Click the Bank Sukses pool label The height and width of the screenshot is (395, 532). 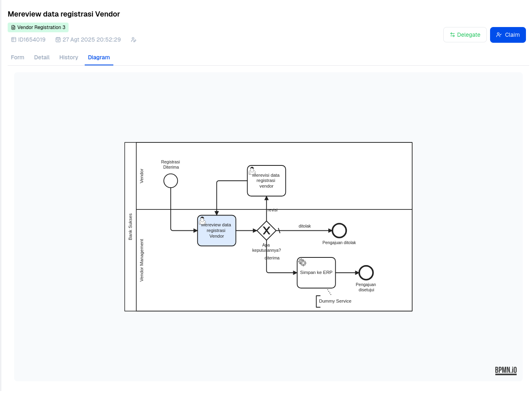click(130, 227)
